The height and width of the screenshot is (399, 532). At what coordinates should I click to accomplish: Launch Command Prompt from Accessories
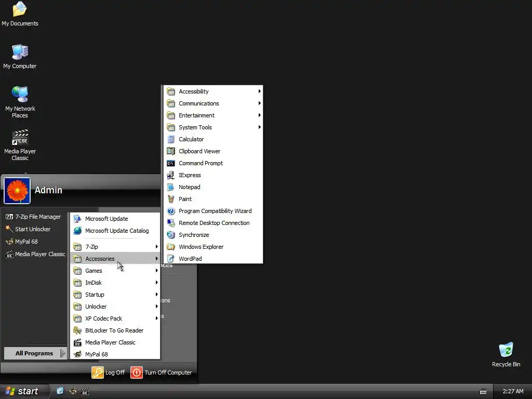coord(213,163)
